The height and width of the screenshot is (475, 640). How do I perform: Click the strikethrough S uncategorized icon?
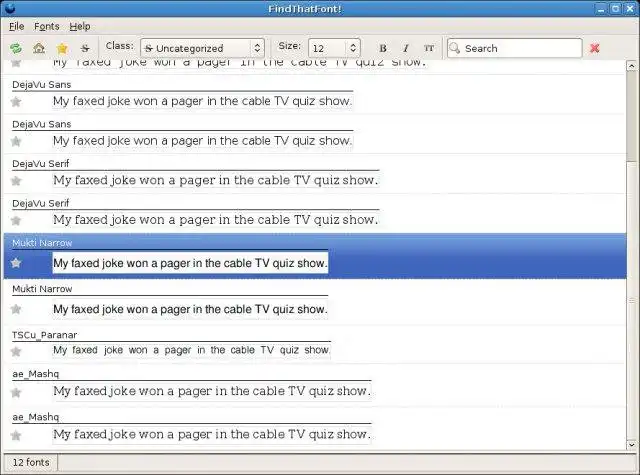point(85,48)
